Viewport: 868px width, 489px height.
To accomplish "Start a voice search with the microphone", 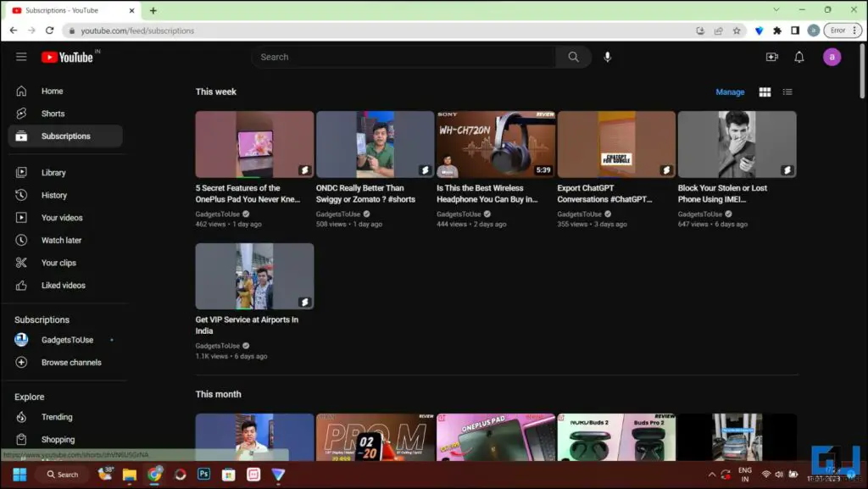I will [607, 57].
